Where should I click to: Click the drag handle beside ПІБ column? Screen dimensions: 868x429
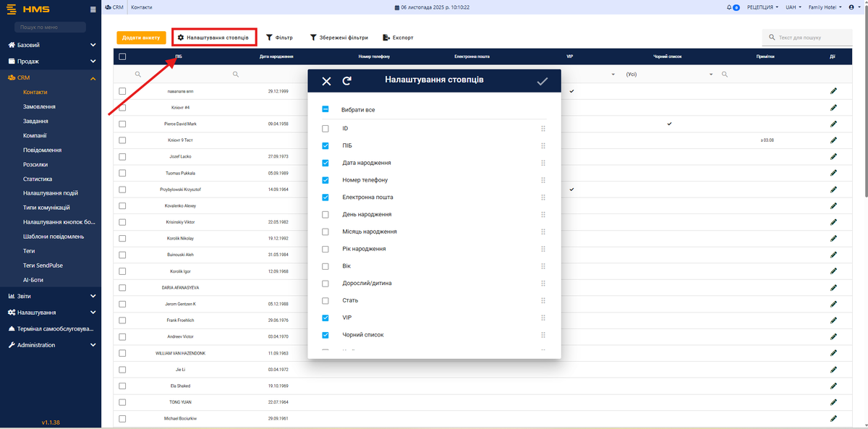click(542, 145)
